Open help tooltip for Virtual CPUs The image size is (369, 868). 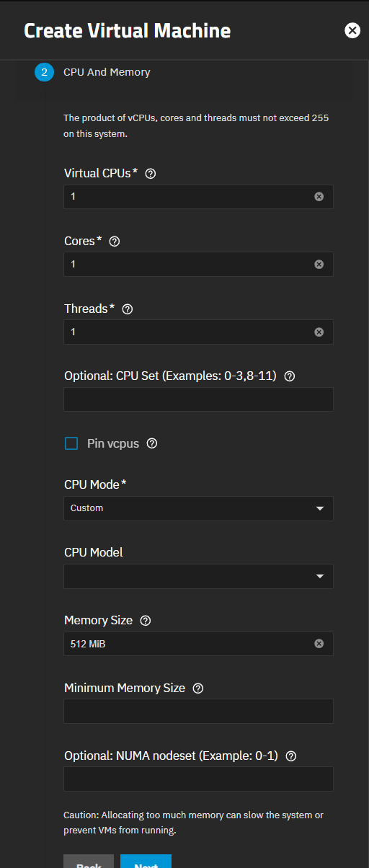click(151, 174)
